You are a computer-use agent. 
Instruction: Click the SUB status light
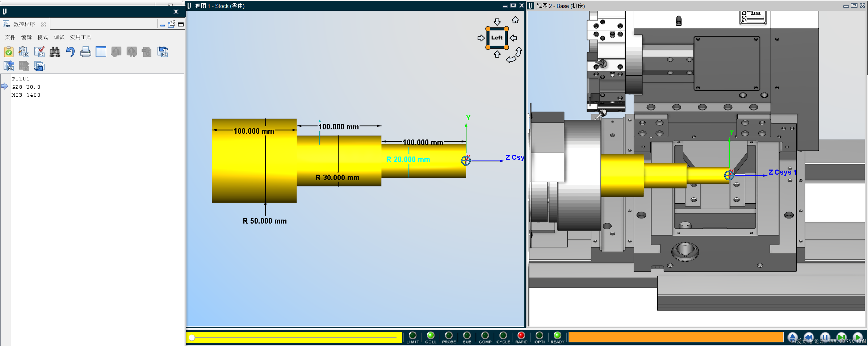click(467, 335)
